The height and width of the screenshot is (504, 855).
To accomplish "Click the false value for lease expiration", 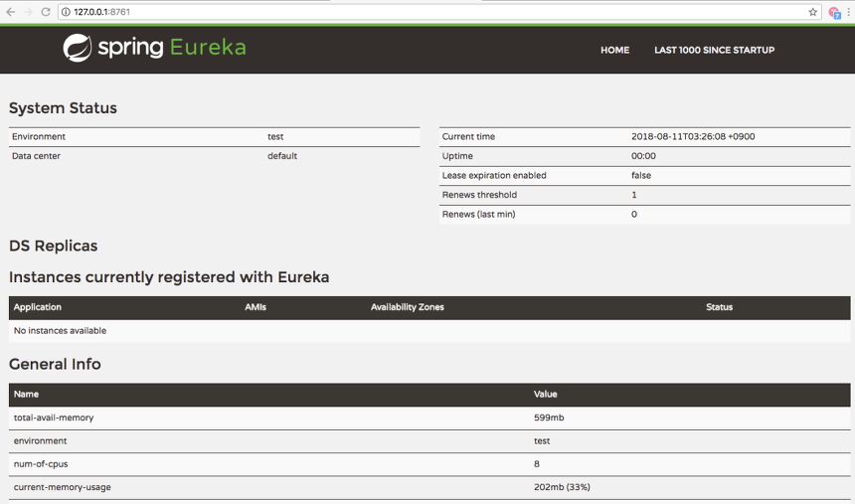I will pyautogui.click(x=641, y=176).
